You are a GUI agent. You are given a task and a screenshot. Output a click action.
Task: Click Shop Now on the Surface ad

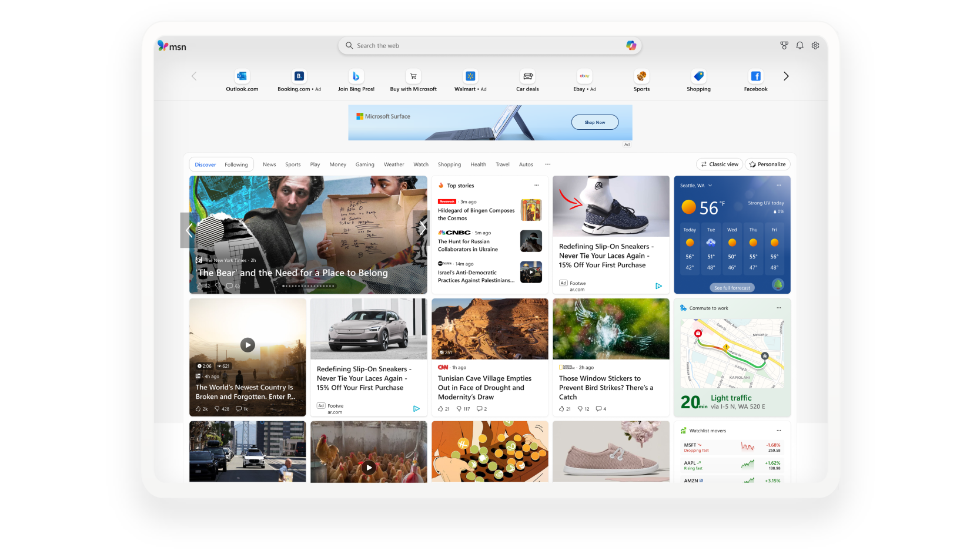[594, 122]
